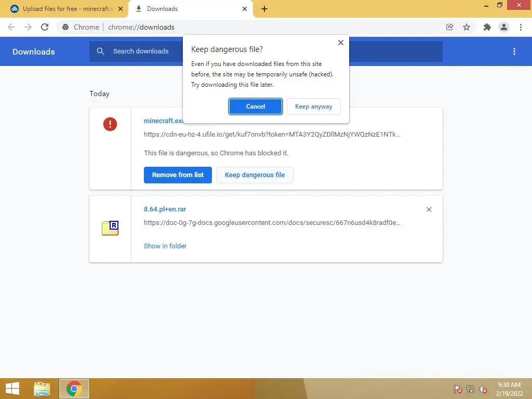Click the RAR archive file icon
532x399 pixels.
click(110, 228)
